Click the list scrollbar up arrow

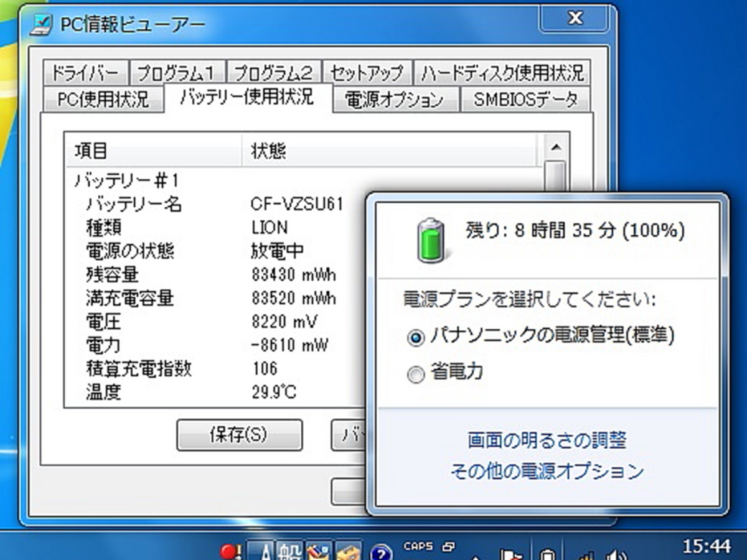555,147
